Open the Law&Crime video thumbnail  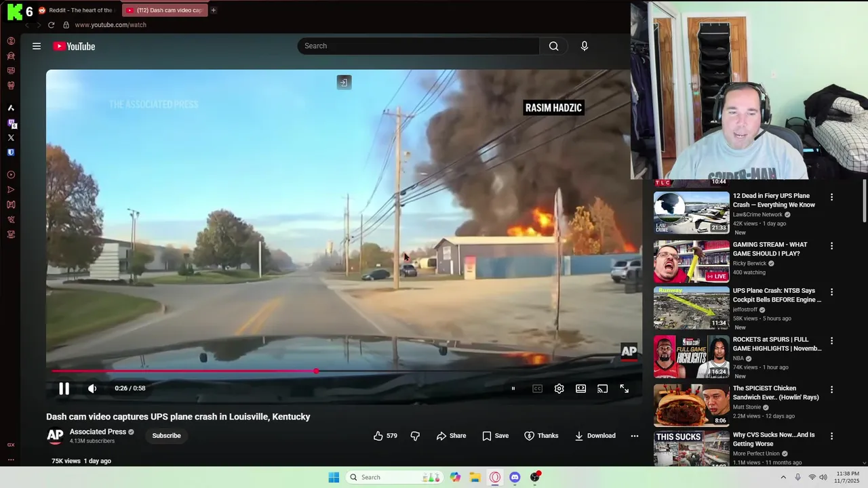click(x=692, y=213)
